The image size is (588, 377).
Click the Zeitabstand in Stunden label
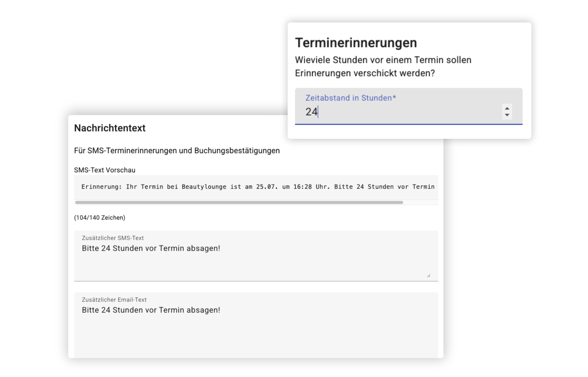pyautogui.click(x=350, y=98)
